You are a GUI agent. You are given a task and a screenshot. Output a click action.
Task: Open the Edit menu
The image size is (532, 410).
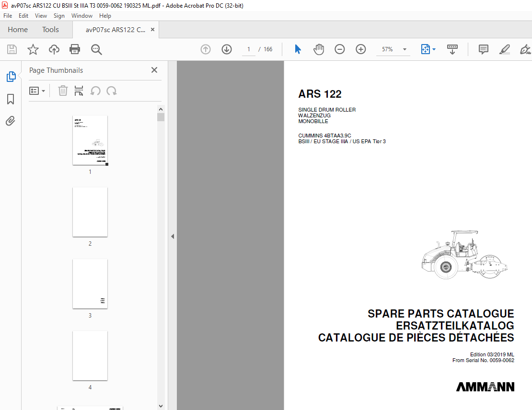click(23, 16)
